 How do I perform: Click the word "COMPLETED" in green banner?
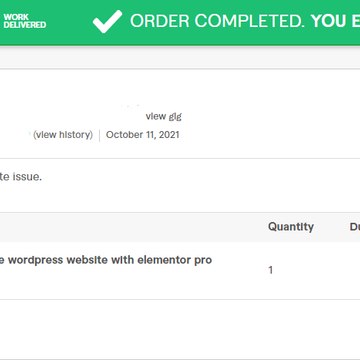249,21
